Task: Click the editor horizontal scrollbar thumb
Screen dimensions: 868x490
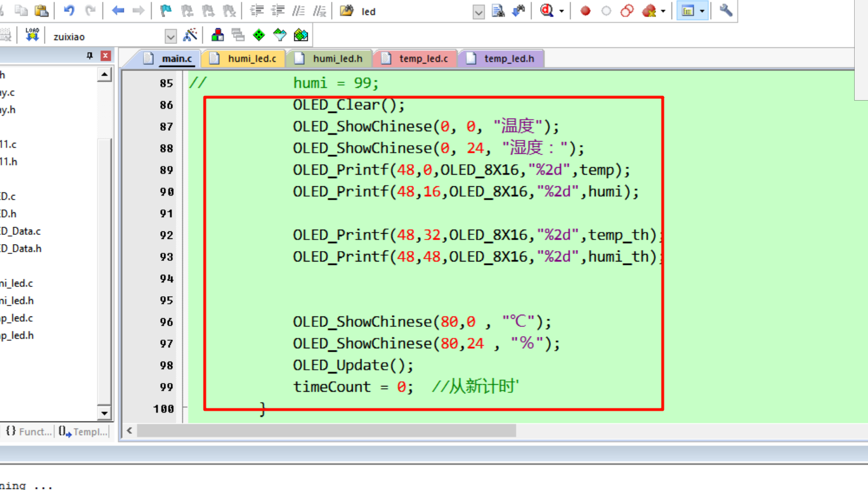Action: 327,430
